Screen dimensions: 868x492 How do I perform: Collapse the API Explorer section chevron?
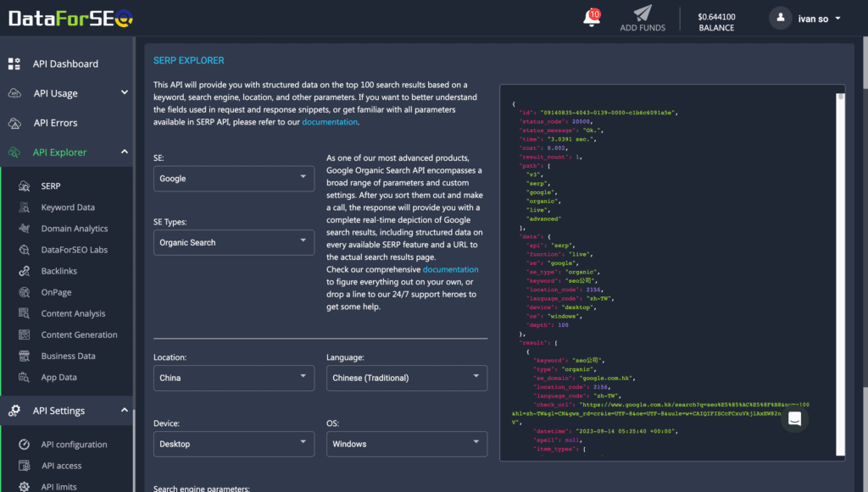point(124,152)
